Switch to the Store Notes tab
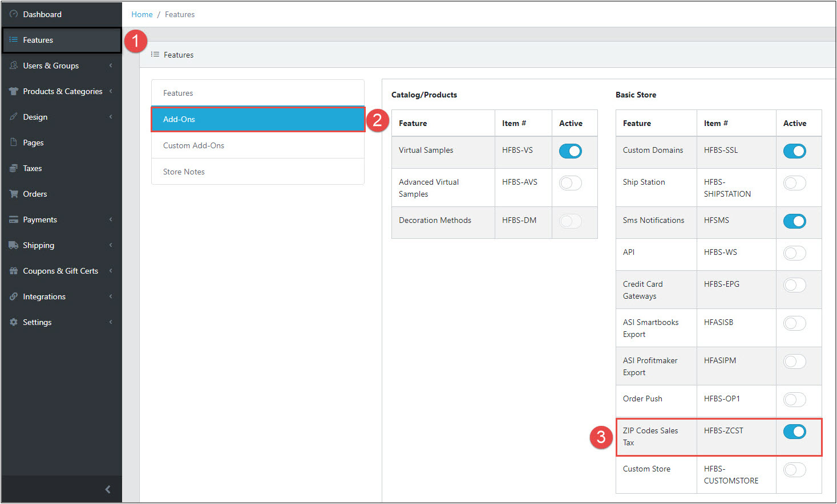837x504 pixels. [x=184, y=172]
